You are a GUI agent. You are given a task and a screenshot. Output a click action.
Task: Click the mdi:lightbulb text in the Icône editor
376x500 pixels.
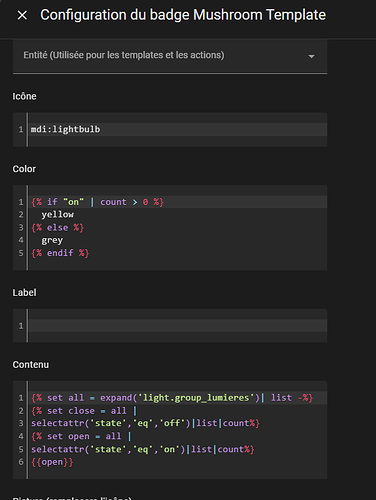click(65, 129)
